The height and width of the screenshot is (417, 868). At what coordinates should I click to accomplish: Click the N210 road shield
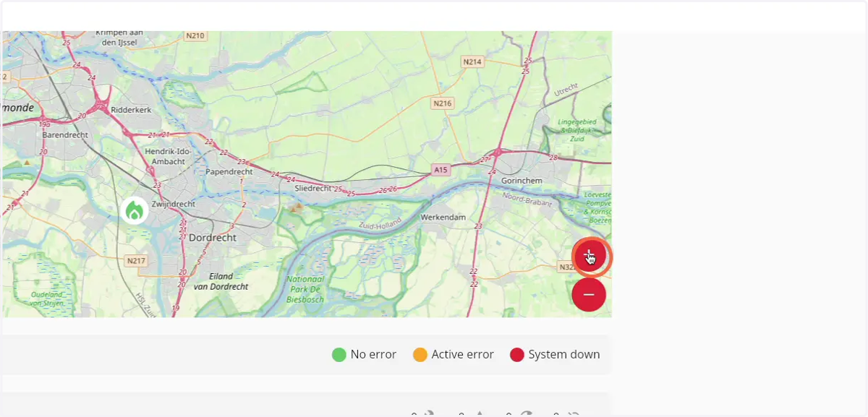(195, 35)
